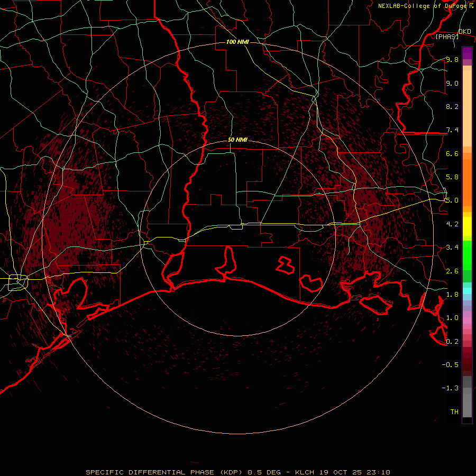The height and width of the screenshot is (476, 476).
Task: Click the 3.4 scale value
Action: [x=452, y=248]
